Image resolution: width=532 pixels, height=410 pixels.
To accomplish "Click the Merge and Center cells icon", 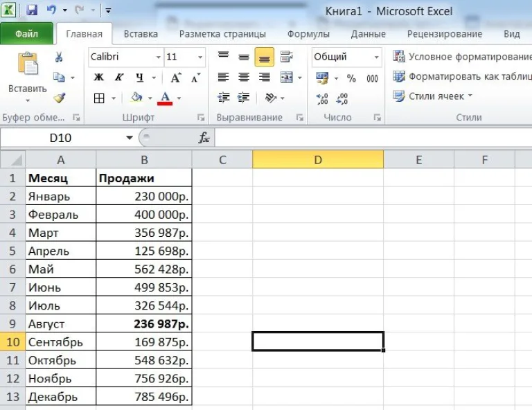I will [287, 78].
